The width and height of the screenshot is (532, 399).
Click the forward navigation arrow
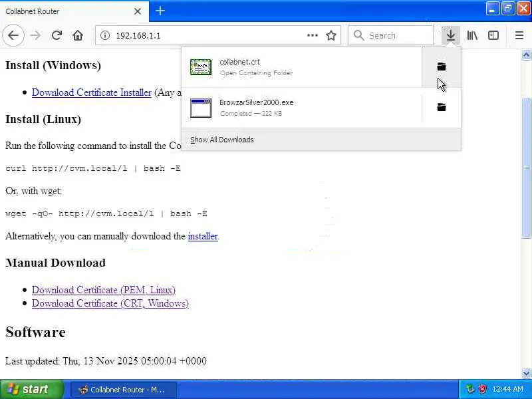35,35
